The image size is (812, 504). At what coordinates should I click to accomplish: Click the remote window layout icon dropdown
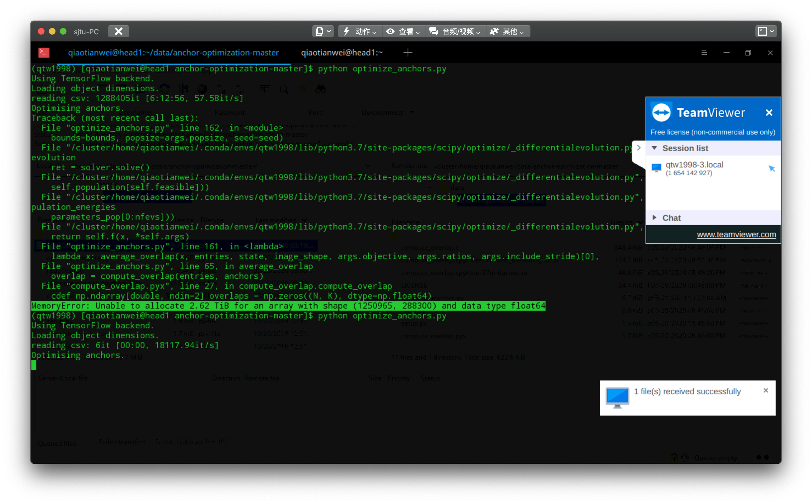(766, 31)
